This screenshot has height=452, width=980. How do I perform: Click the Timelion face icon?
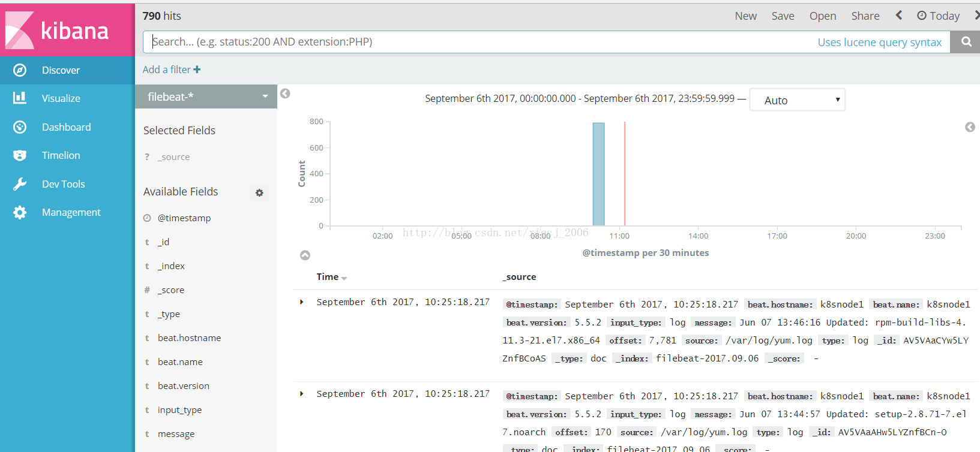pos(20,155)
